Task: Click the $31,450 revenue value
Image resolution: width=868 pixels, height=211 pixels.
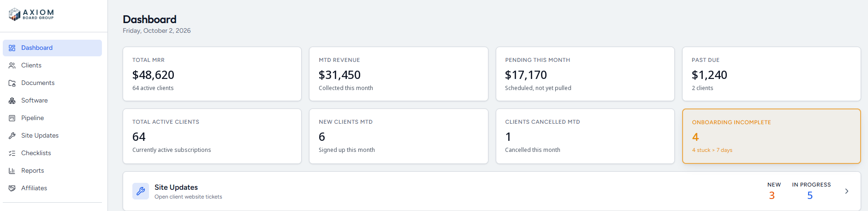Action: point(339,75)
